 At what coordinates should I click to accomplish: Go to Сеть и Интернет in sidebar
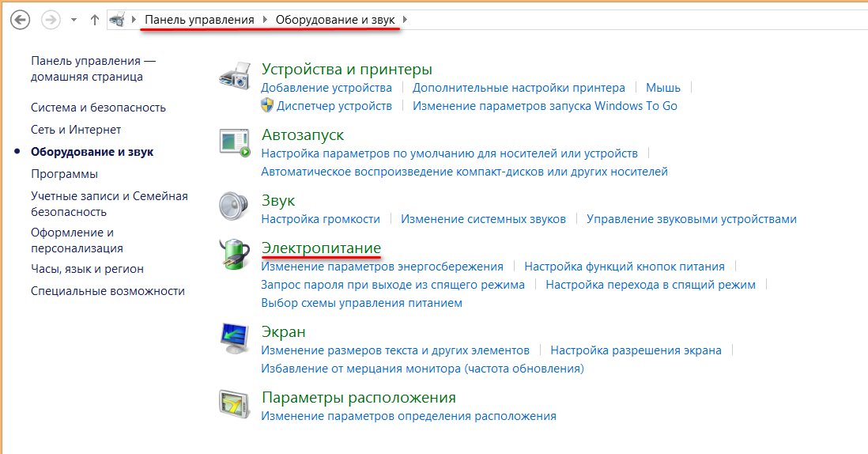[x=76, y=130]
